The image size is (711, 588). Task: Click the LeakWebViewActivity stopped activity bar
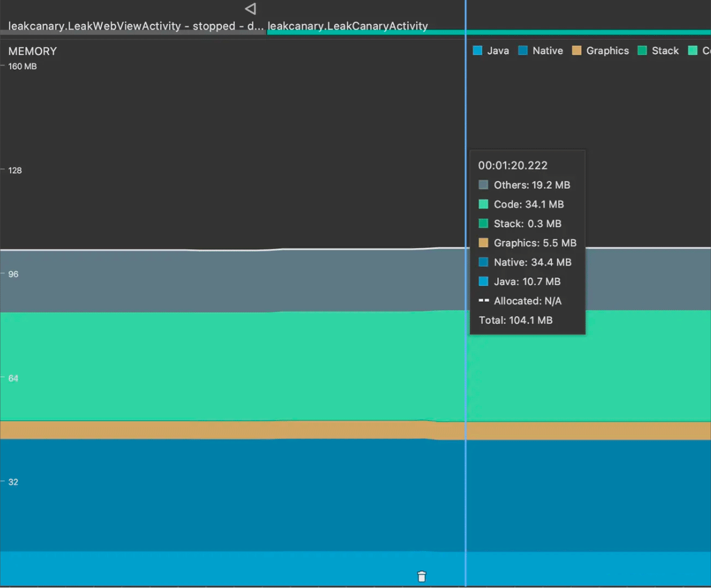pos(133,32)
